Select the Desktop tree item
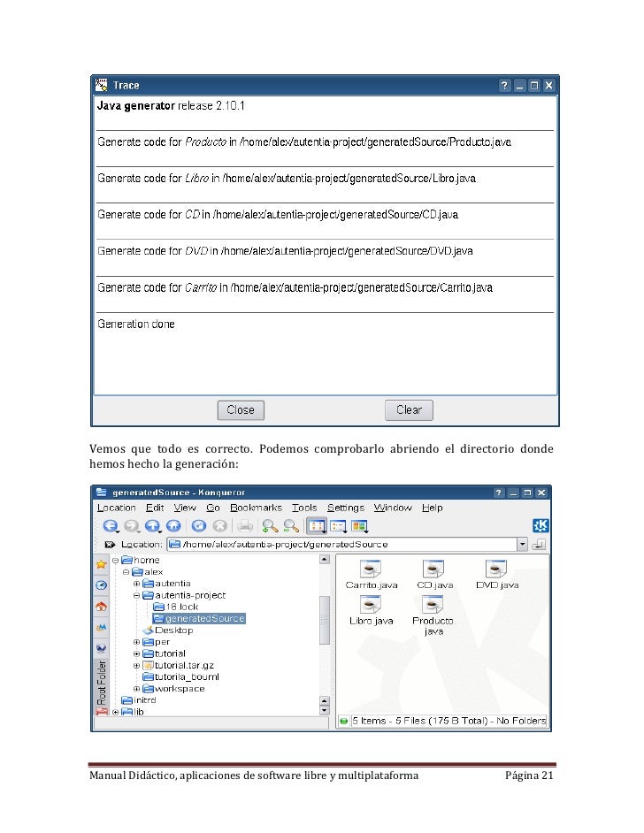The width and height of the screenshot is (644, 833). point(168,630)
